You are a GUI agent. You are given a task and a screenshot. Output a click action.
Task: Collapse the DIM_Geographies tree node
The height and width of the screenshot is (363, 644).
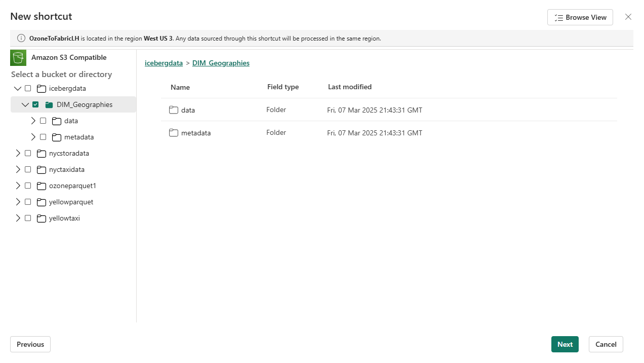coord(25,104)
